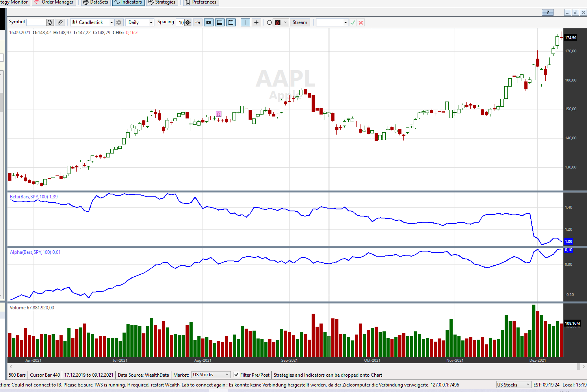
Task: Click the 500 Bars status text
Action: [17, 375]
